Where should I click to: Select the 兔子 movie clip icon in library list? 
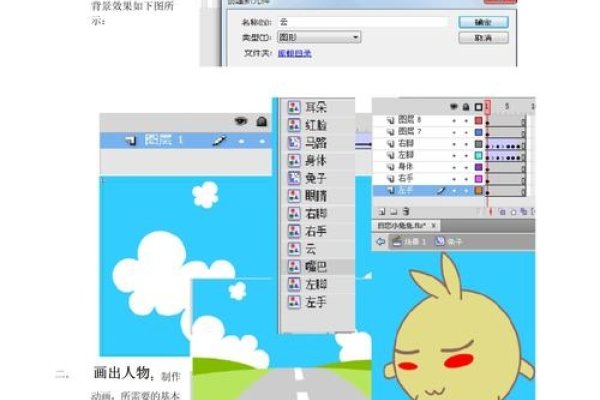coord(294,178)
